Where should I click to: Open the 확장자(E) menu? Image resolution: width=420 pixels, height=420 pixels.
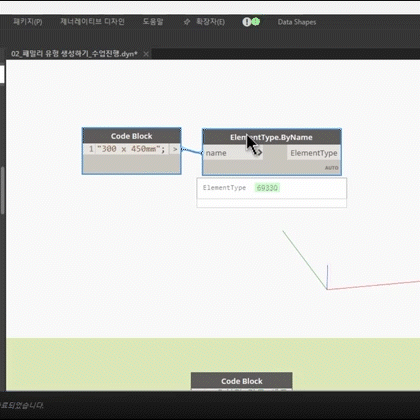210,22
